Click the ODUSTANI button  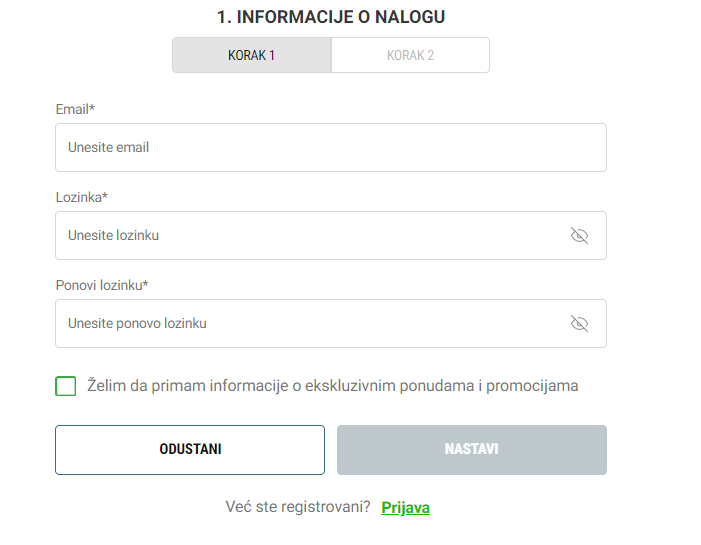coord(190,450)
